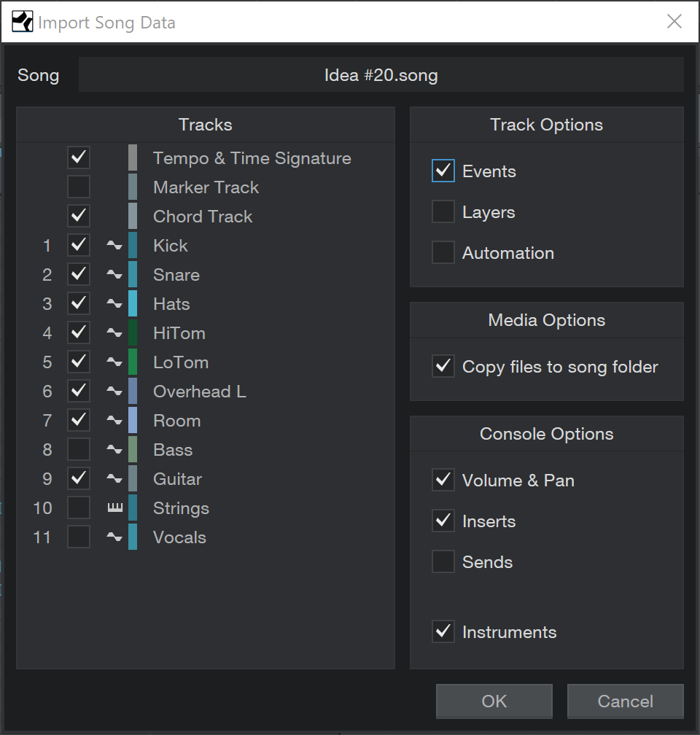Select the Room track name
This screenshot has width=700, height=735.
(176, 421)
